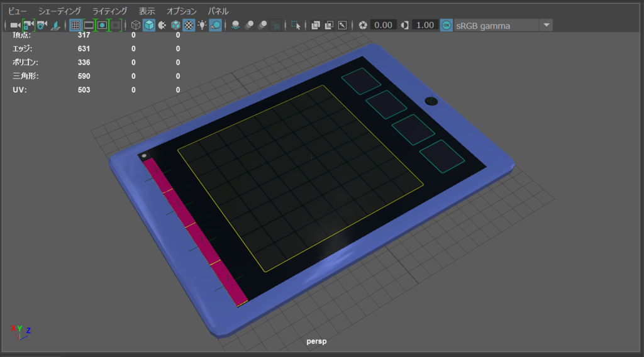This screenshot has height=357, width=644.
Task: Toggle the Film Gate overlay
Action: 89,25
